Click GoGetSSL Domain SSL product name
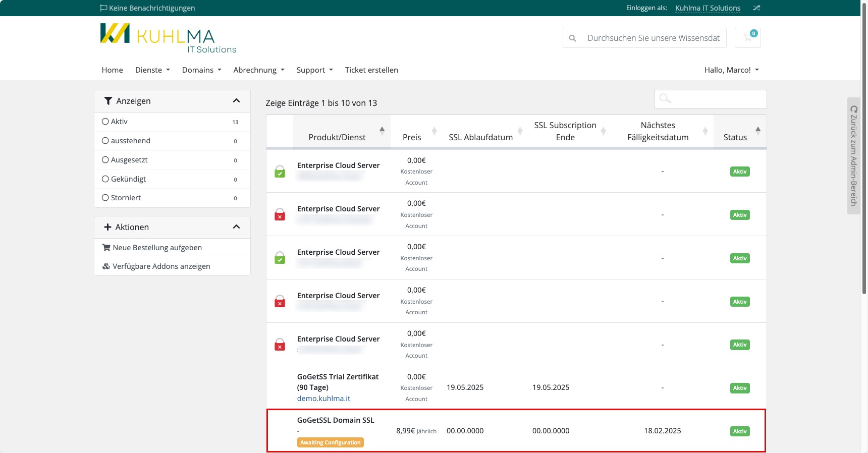This screenshot has width=868, height=453. pyautogui.click(x=336, y=420)
